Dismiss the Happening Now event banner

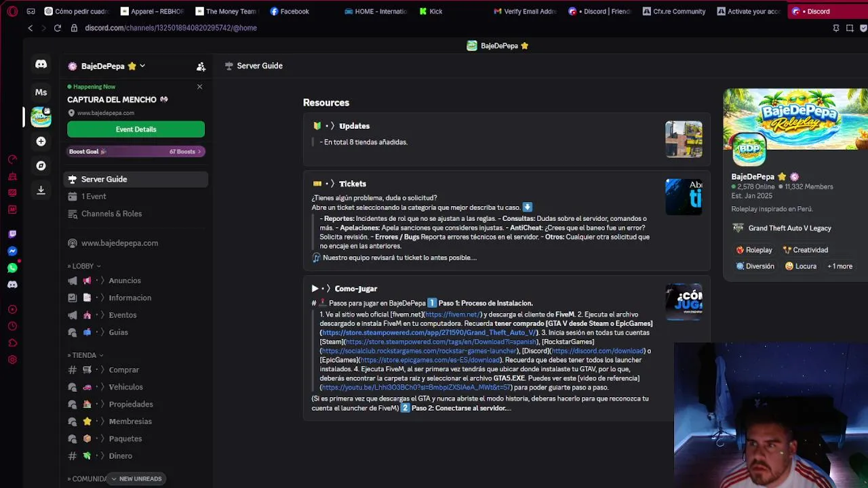click(199, 87)
